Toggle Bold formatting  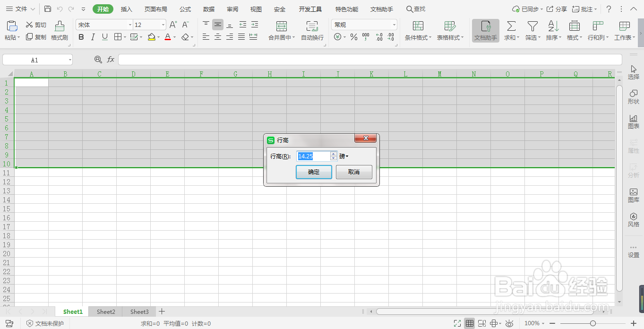pyautogui.click(x=81, y=37)
